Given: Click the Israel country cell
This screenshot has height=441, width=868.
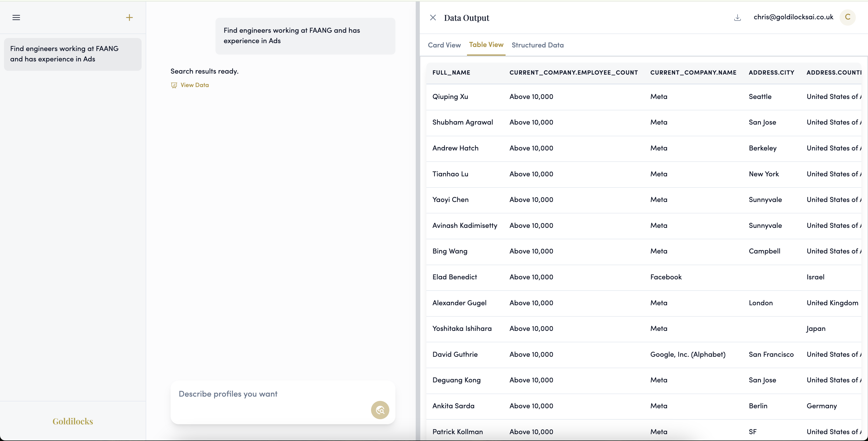Looking at the screenshot, I should click(x=815, y=277).
